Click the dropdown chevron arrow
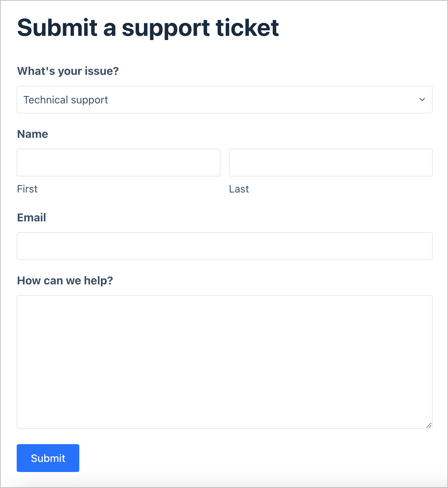The height and width of the screenshot is (488, 448). [422, 100]
